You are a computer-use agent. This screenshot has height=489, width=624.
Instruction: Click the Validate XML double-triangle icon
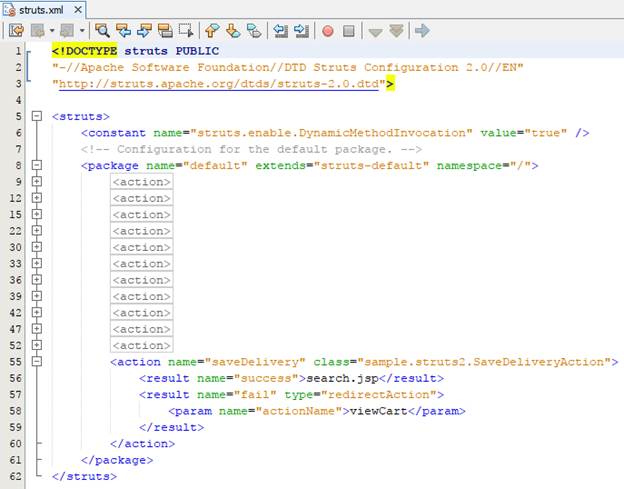point(396,31)
